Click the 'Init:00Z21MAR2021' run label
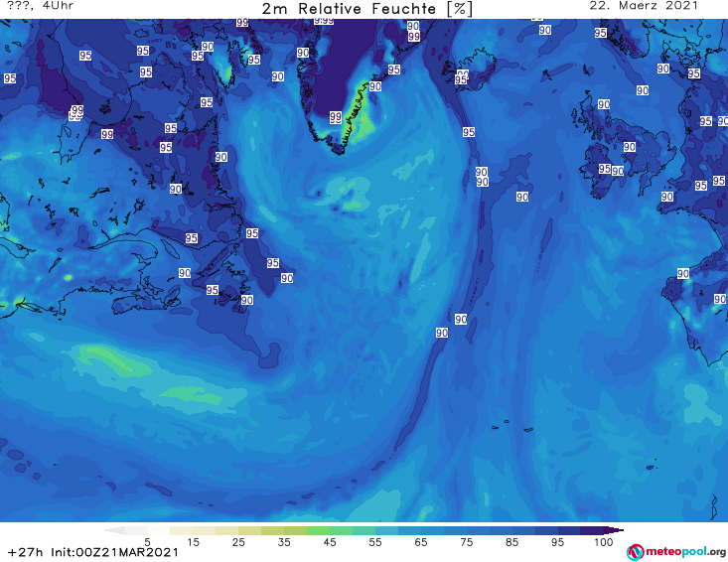Image resolution: width=728 pixels, height=562 pixels. click(114, 552)
